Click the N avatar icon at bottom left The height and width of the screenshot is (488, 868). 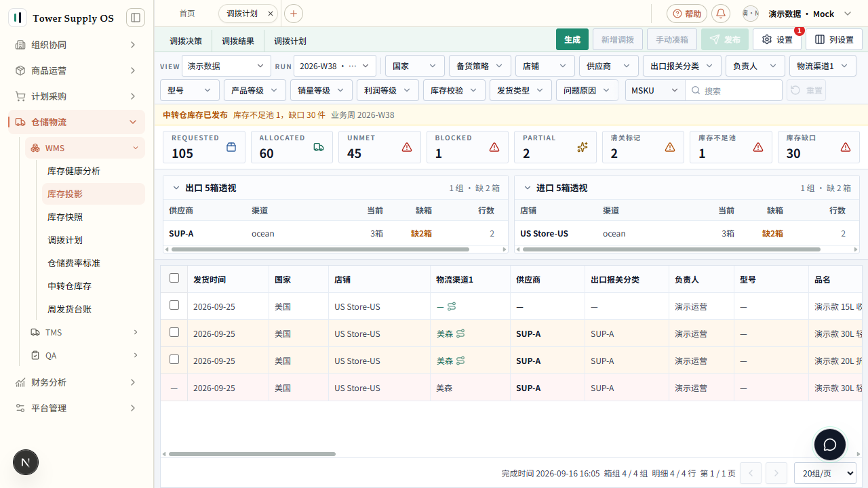tap(26, 463)
